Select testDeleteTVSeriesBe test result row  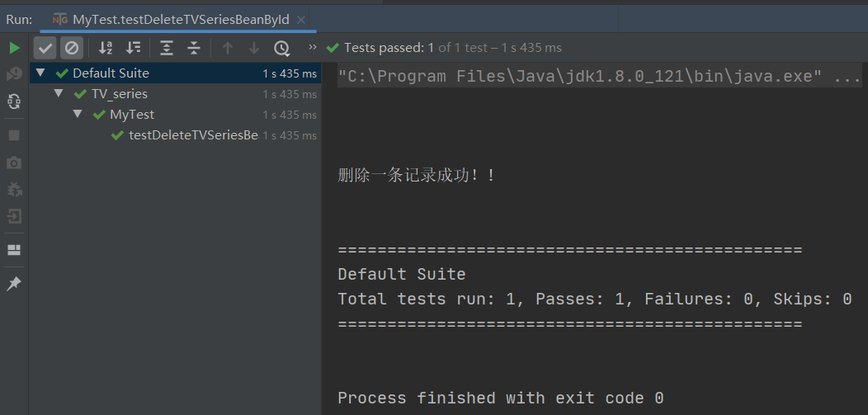[x=193, y=135]
